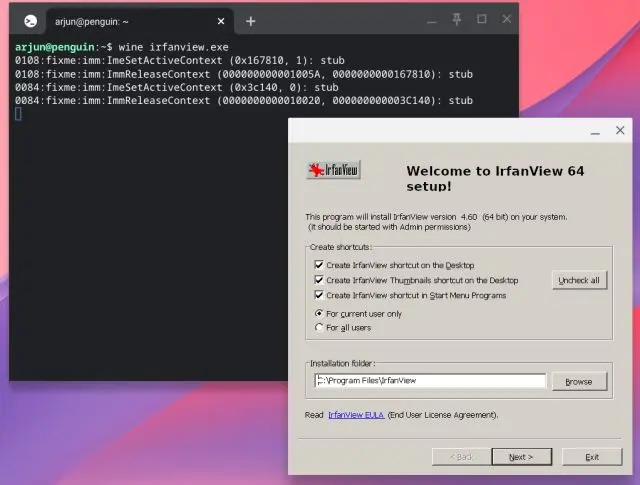
Task: Click the Uncheck all button
Action: (579, 280)
